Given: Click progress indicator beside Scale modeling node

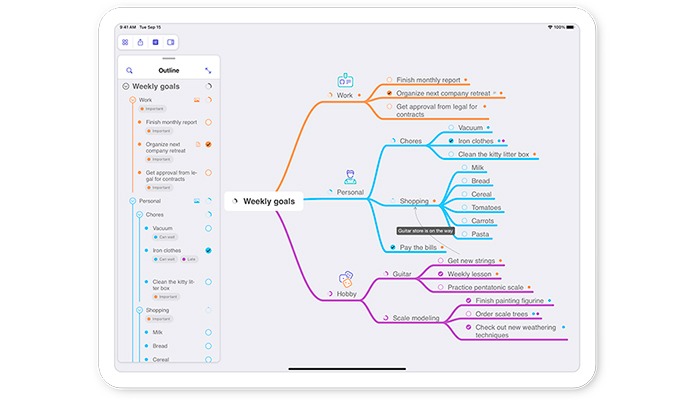Looking at the screenshot, I should coord(386,318).
